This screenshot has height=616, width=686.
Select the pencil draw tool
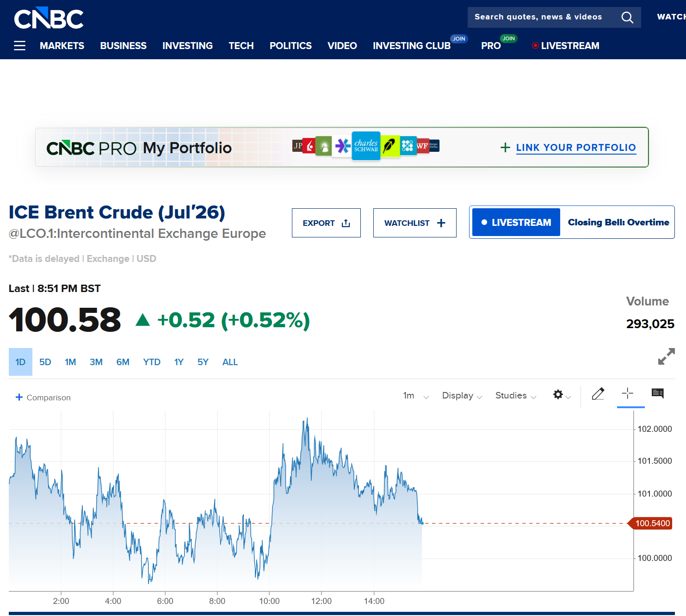(x=598, y=394)
